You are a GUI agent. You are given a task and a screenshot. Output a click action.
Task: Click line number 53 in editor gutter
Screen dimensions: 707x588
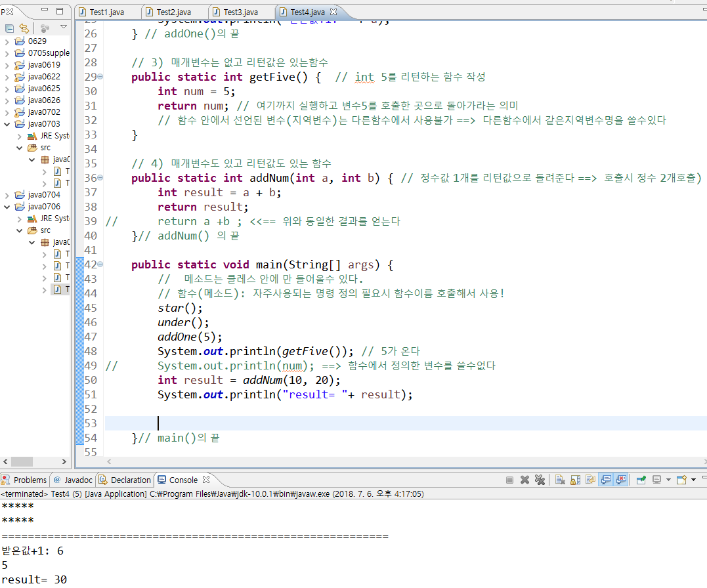pos(91,423)
